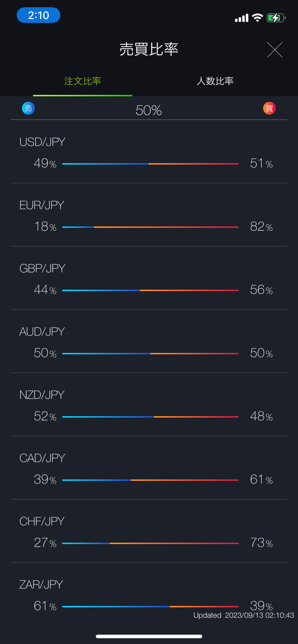Image resolution: width=298 pixels, height=644 pixels.
Task: Tap the Updated timestamp text
Action: [x=244, y=615]
